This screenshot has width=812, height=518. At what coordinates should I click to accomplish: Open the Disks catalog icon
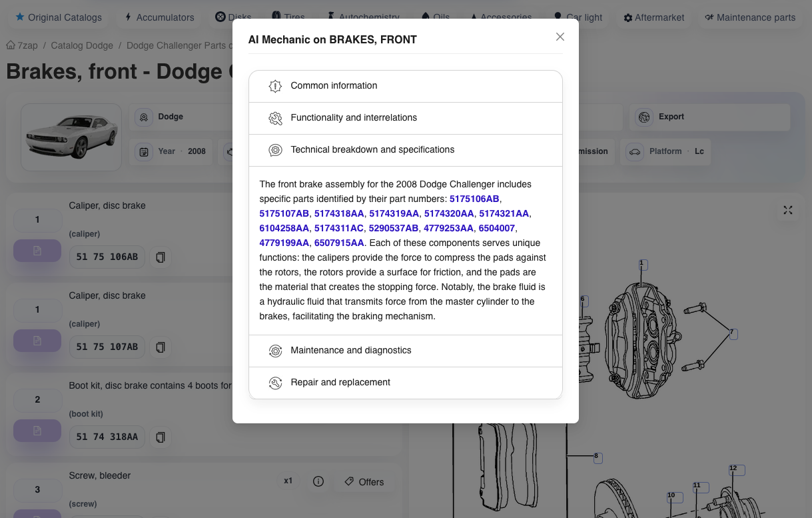219,18
